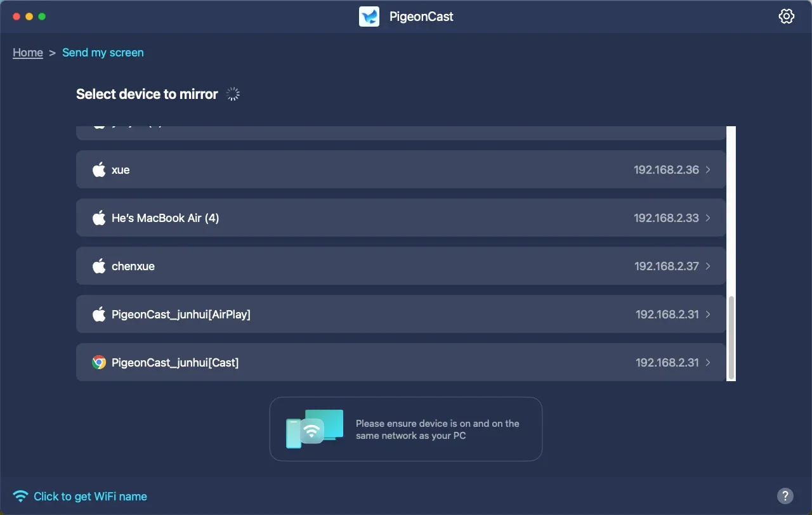The image size is (812, 515).
Task: Click the same network reminder text
Action: point(438,429)
